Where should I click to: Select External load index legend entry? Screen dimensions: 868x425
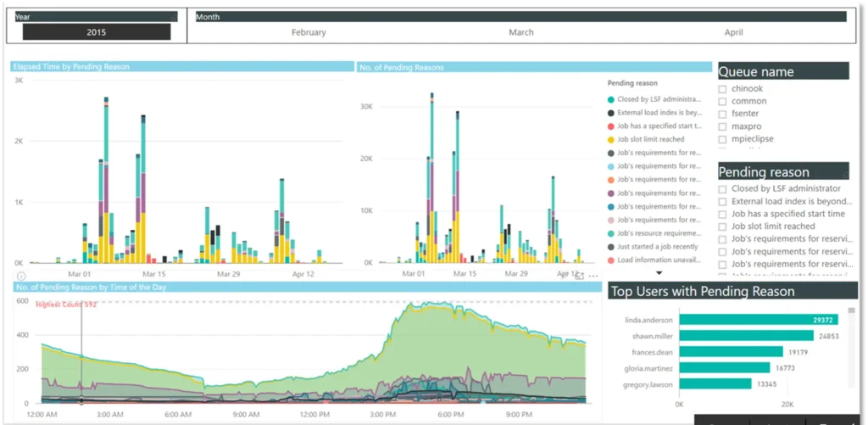tap(655, 113)
